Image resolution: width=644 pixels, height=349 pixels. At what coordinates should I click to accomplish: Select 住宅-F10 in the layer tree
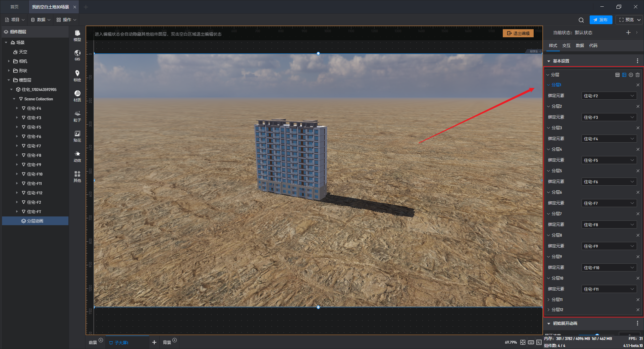pos(35,174)
